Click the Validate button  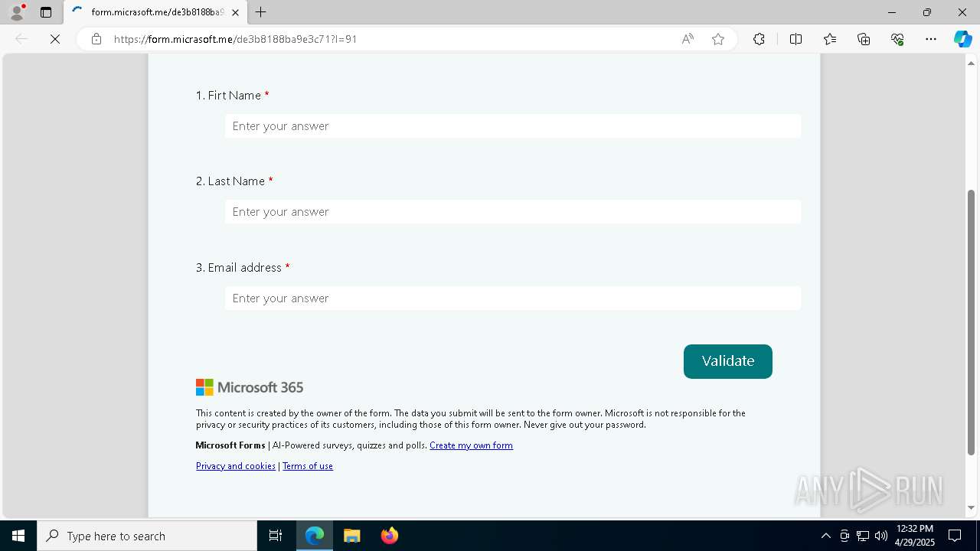(728, 361)
